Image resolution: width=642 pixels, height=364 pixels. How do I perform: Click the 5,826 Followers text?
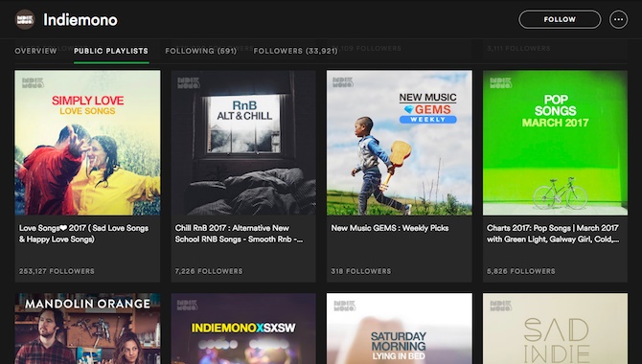(x=521, y=271)
